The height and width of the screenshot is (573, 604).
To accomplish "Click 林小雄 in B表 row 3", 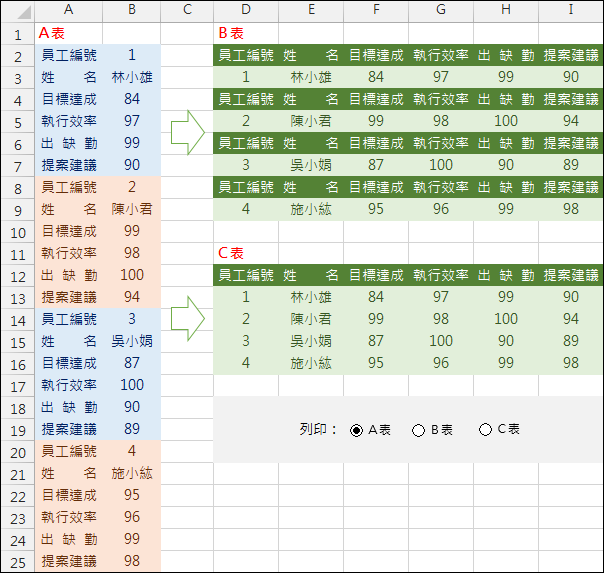I will (311, 77).
